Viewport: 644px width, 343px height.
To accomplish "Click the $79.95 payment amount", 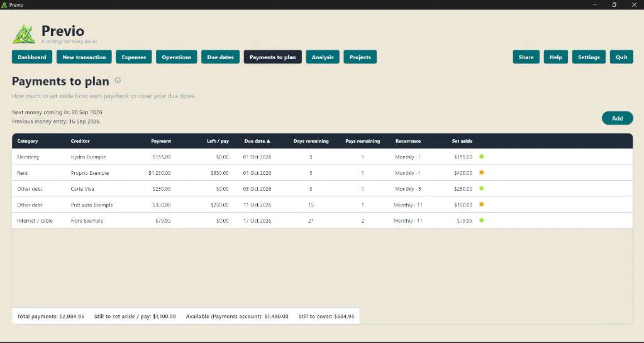I will 163,220.
